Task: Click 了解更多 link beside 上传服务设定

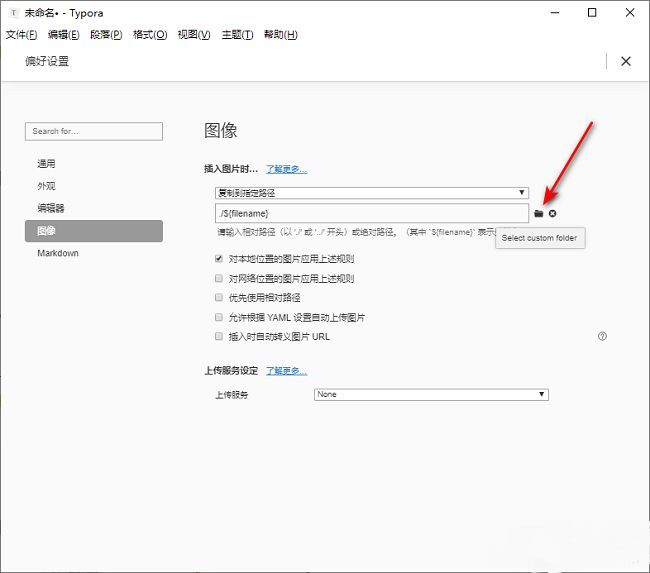Action: click(x=286, y=371)
